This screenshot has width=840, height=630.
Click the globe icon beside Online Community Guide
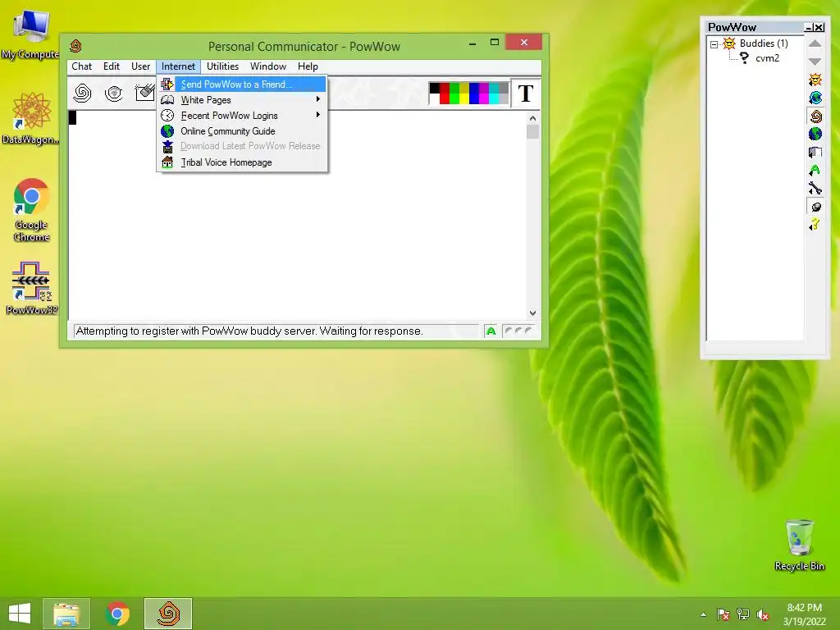point(167,130)
